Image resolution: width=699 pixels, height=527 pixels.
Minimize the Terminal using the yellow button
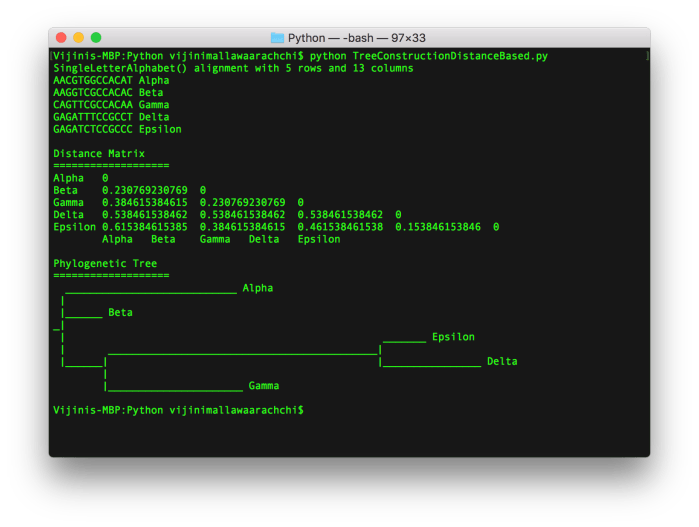82,38
